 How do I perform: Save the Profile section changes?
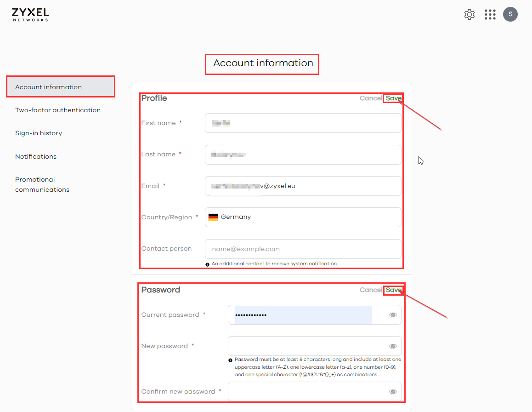(393, 98)
